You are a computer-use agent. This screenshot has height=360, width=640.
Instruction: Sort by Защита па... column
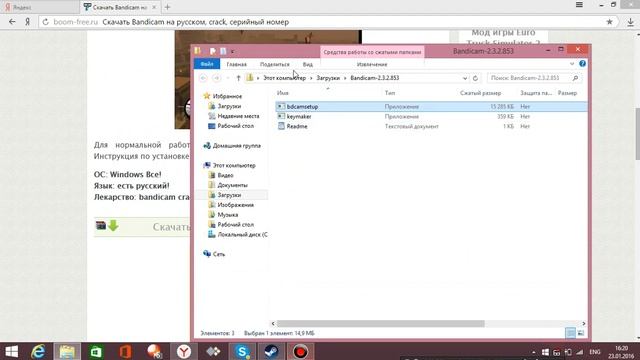[536, 93]
